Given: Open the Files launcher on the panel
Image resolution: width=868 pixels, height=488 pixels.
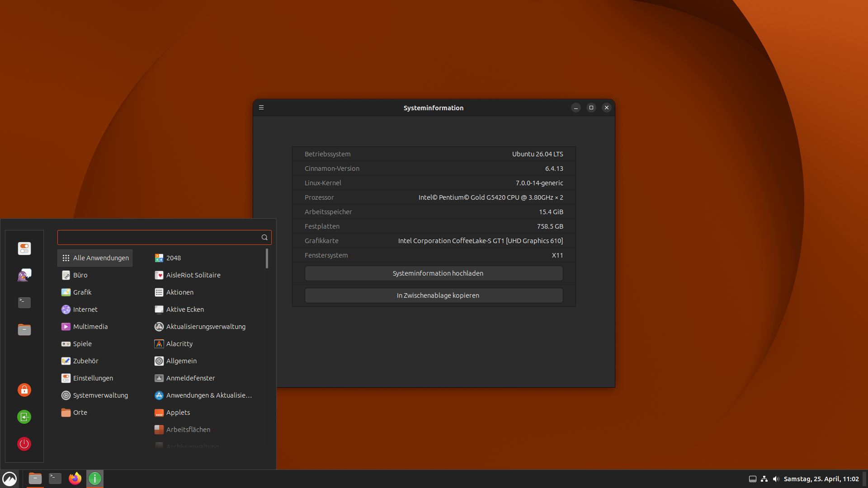Looking at the screenshot, I should pyautogui.click(x=35, y=479).
